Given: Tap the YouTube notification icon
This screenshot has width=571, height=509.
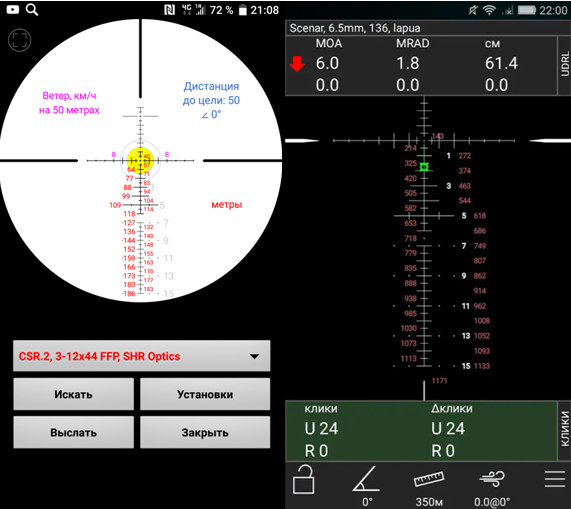Looking at the screenshot, I should (13, 9).
